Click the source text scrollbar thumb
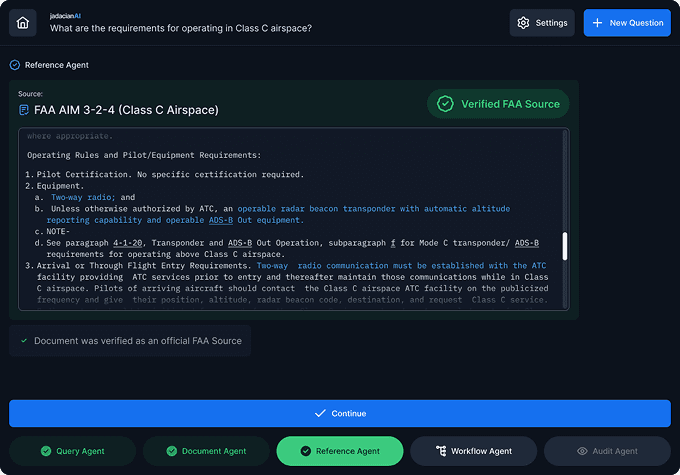The width and height of the screenshot is (680, 475). click(565, 246)
